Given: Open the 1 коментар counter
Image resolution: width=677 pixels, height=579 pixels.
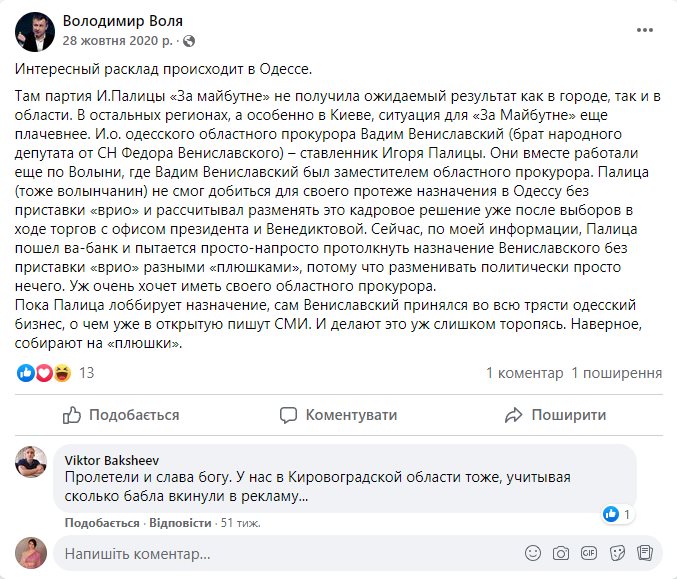Looking at the screenshot, I should (524, 373).
